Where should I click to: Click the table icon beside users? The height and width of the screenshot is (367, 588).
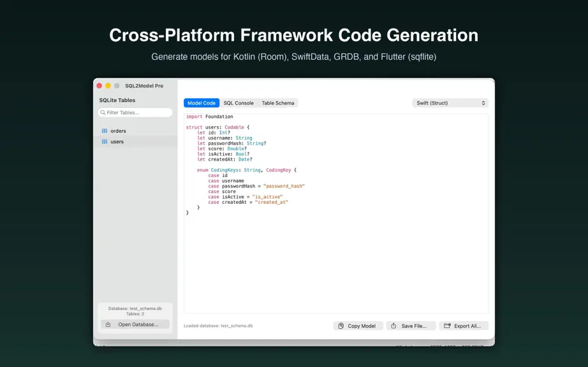[x=105, y=141]
